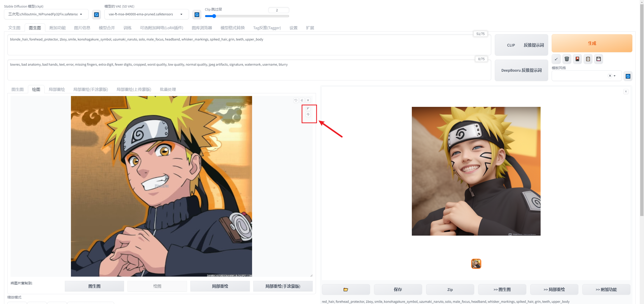Viewport: 644px width, 304px height.
Task: Expand the template style dropdown
Action: point(615,76)
